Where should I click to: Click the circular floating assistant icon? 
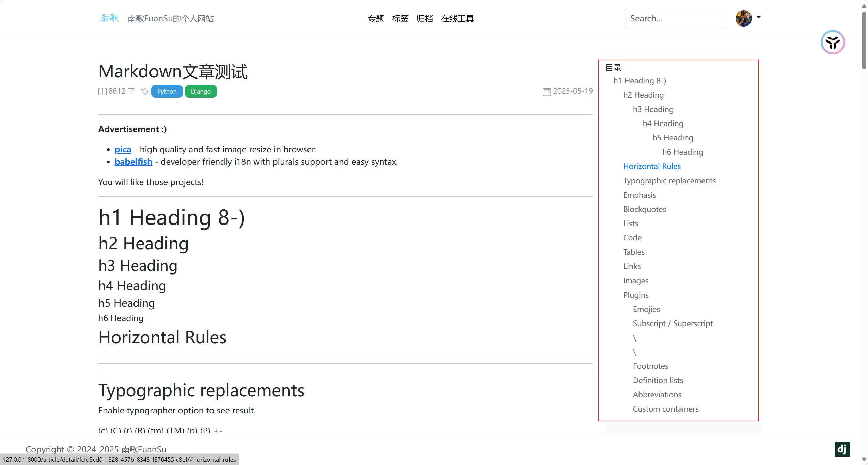pos(833,43)
